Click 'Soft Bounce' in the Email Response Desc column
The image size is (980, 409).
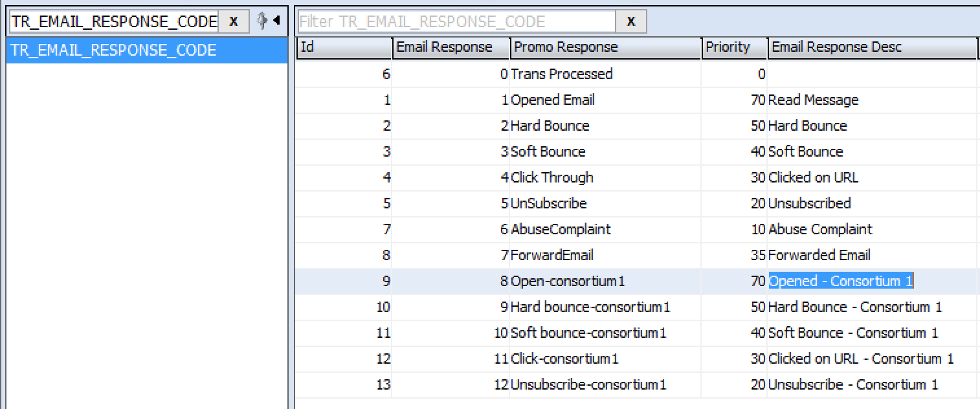coord(872,152)
